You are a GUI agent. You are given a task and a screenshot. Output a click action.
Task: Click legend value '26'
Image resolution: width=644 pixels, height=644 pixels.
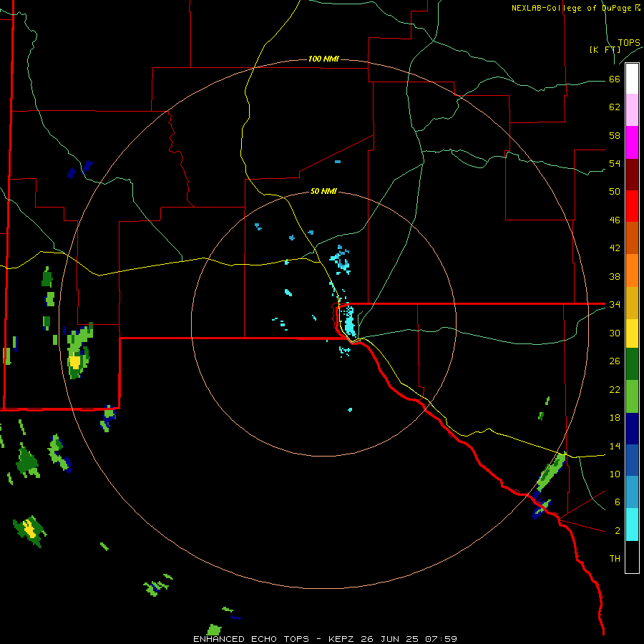[615, 361]
